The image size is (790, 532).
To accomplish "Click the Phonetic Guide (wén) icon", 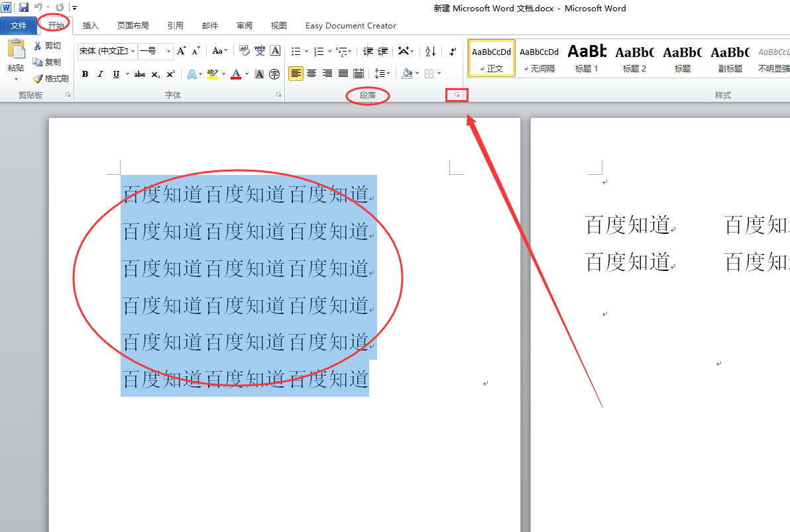I will pyautogui.click(x=260, y=51).
